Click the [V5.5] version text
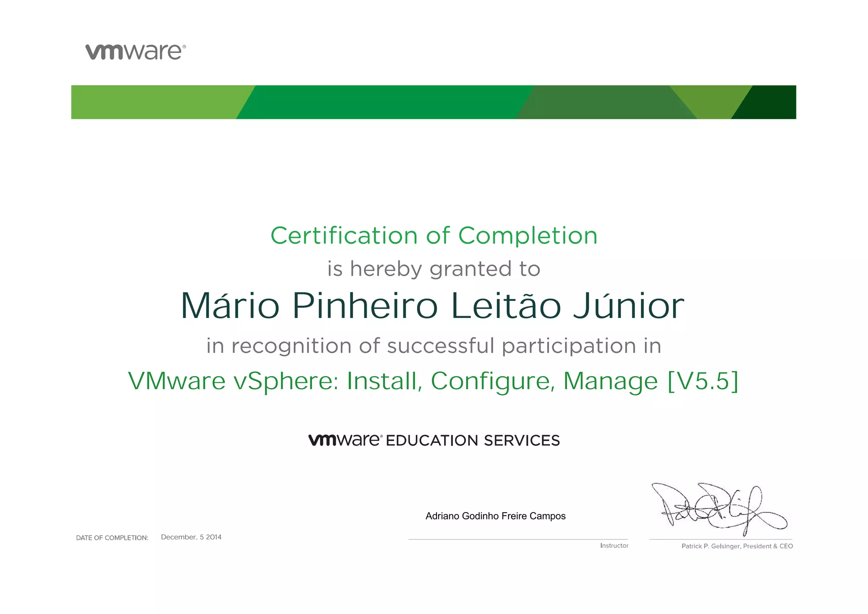Viewport: 868px width, 614px height. [x=703, y=381]
